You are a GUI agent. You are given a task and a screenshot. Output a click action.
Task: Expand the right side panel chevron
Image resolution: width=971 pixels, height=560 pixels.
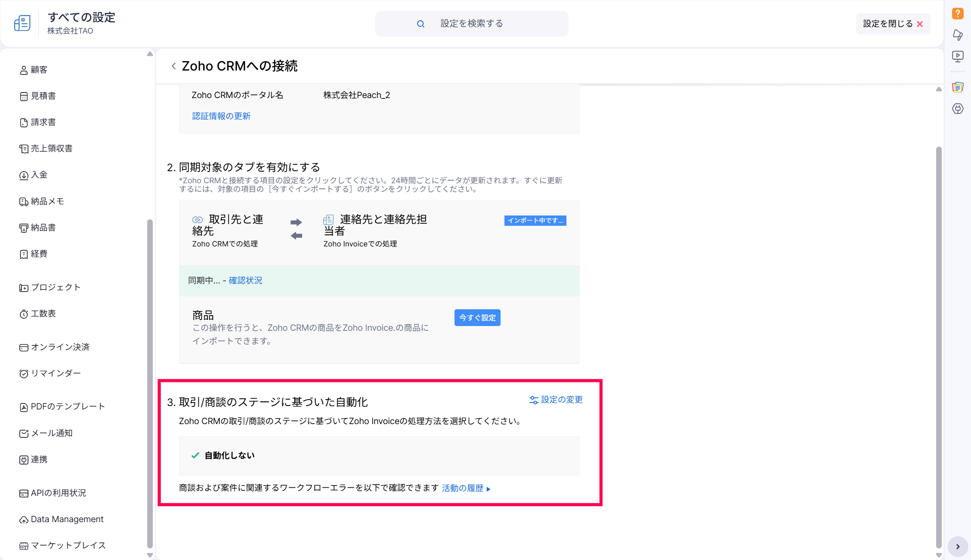958,547
